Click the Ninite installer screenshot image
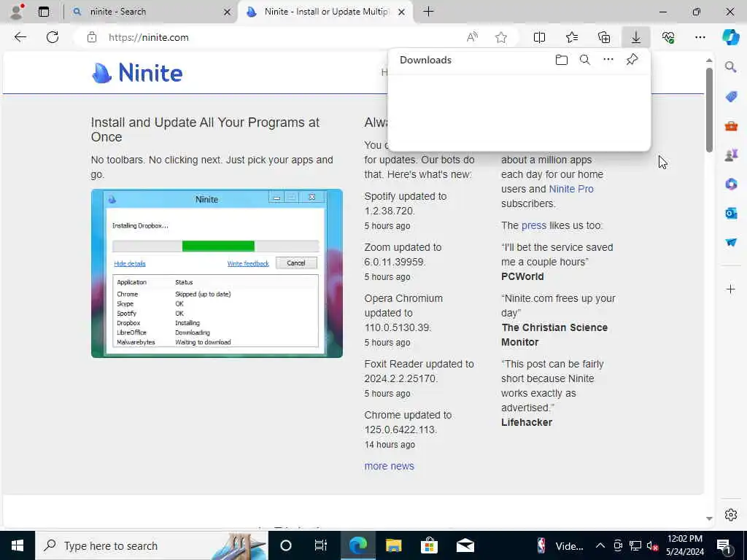747x560 pixels. click(x=217, y=273)
